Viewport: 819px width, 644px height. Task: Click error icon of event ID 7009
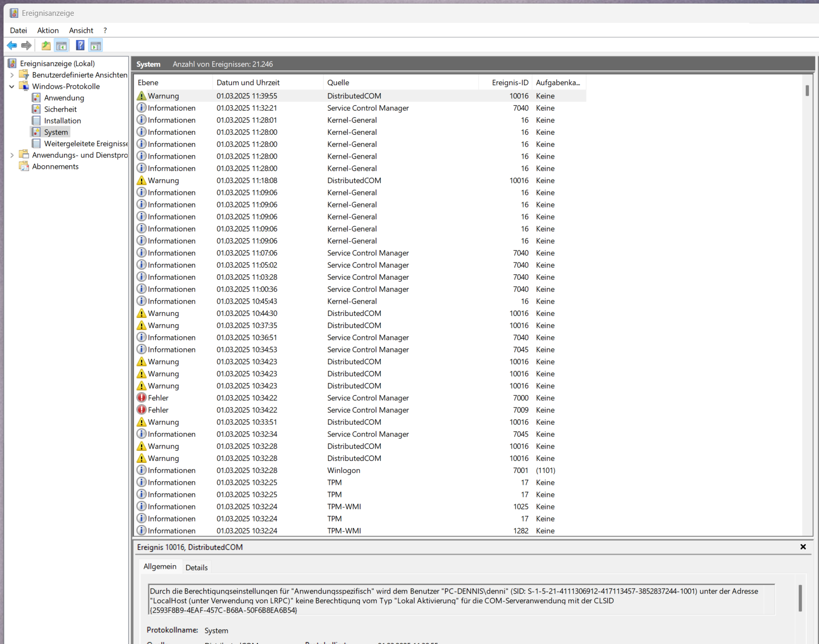point(142,410)
